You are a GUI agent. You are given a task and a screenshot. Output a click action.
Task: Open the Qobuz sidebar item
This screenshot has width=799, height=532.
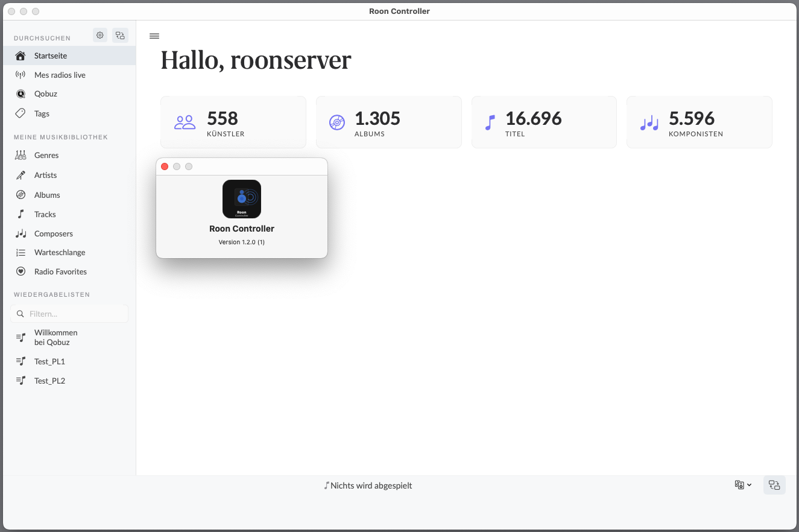pyautogui.click(x=46, y=94)
